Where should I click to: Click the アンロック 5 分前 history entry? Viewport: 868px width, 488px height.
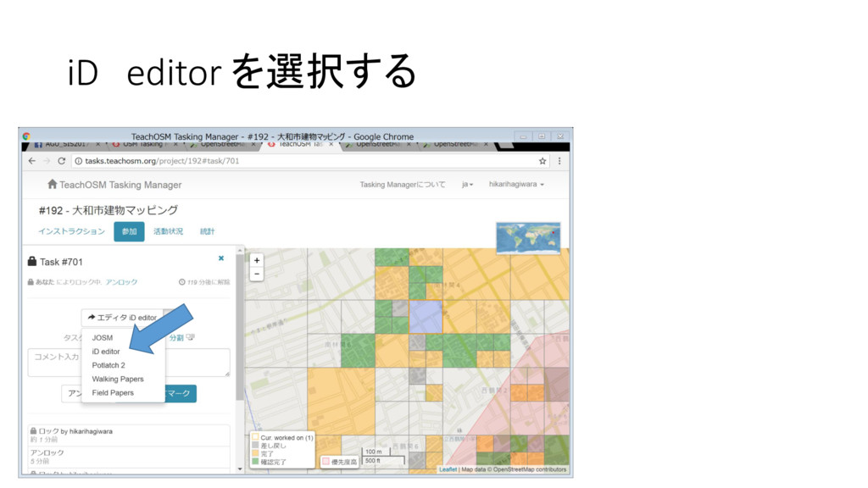129,457
